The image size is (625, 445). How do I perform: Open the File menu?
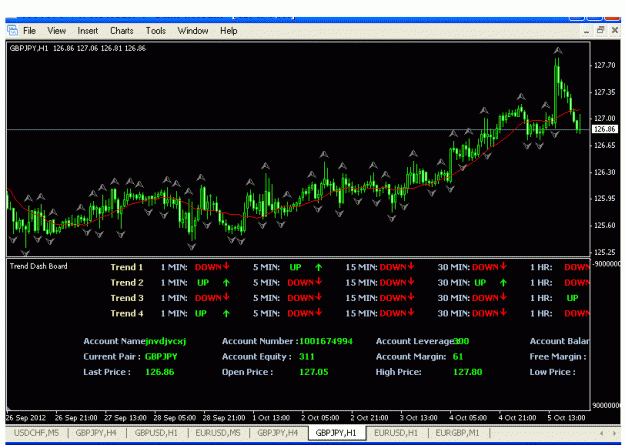[x=29, y=31]
